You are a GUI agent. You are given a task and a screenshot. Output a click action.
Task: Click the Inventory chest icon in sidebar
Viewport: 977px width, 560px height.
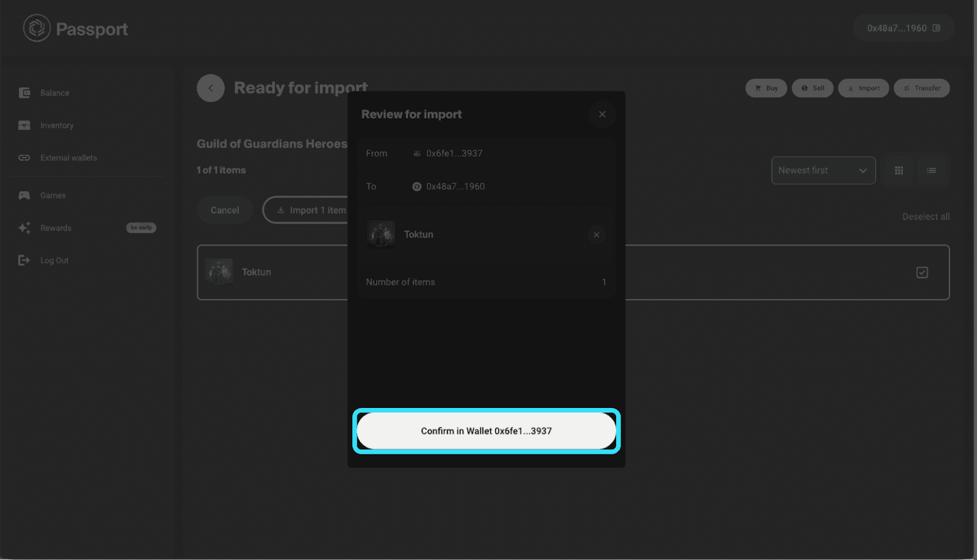click(24, 125)
